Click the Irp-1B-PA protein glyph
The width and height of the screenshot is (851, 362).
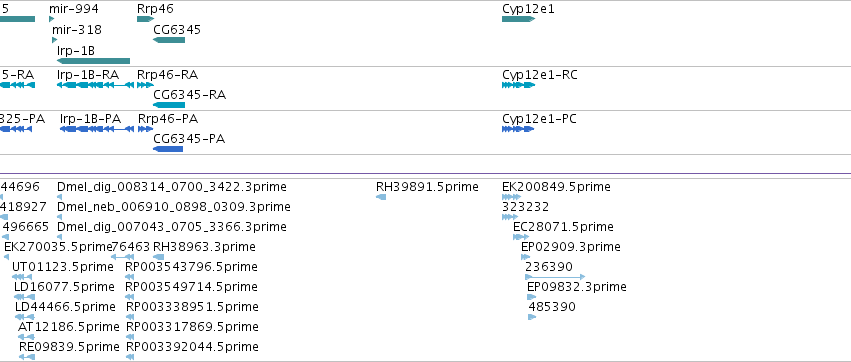[x=97, y=129]
